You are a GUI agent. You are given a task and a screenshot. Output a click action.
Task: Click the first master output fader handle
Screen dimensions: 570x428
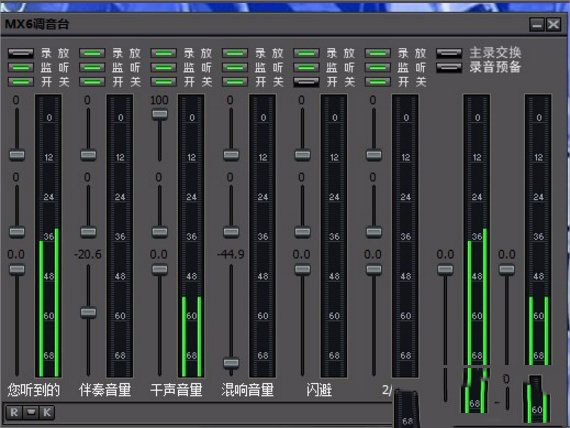pyautogui.click(x=445, y=269)
